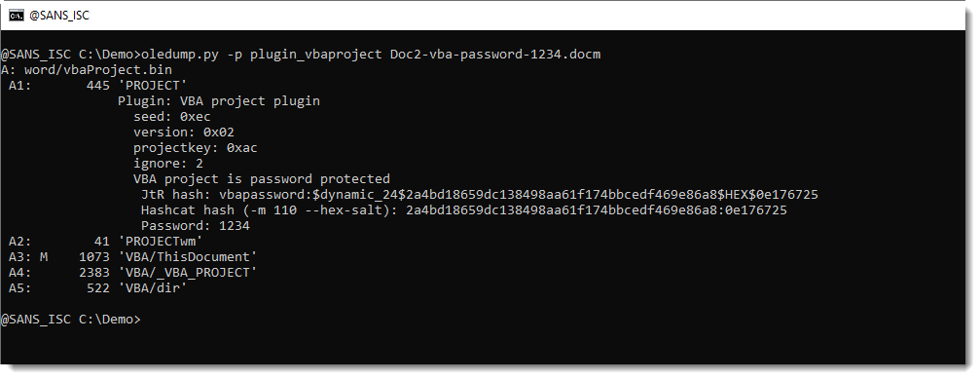Click the Doc2-vba-password-1234.docm filename
980x379 pixels.
click(495, 55)
